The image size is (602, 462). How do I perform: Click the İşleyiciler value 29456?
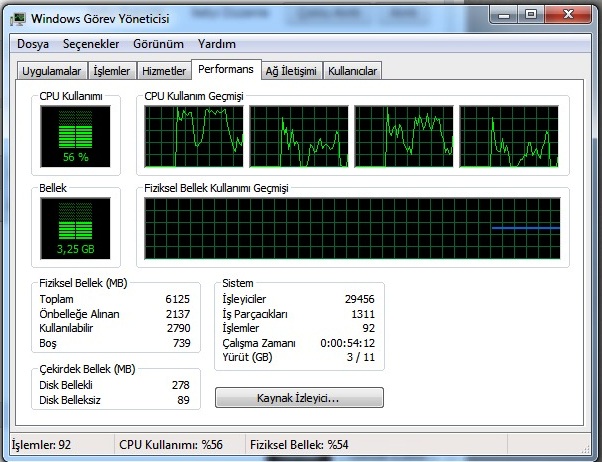(x=359, y=299)
